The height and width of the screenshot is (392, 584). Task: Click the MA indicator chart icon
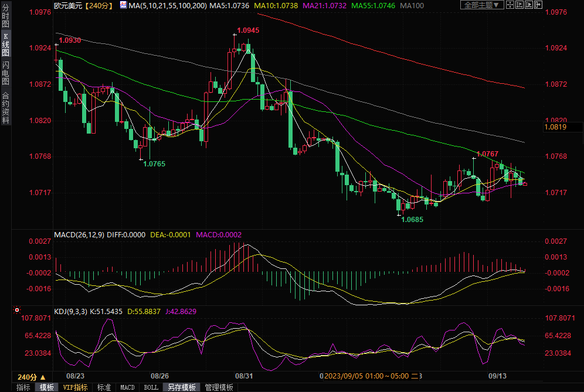123,5
